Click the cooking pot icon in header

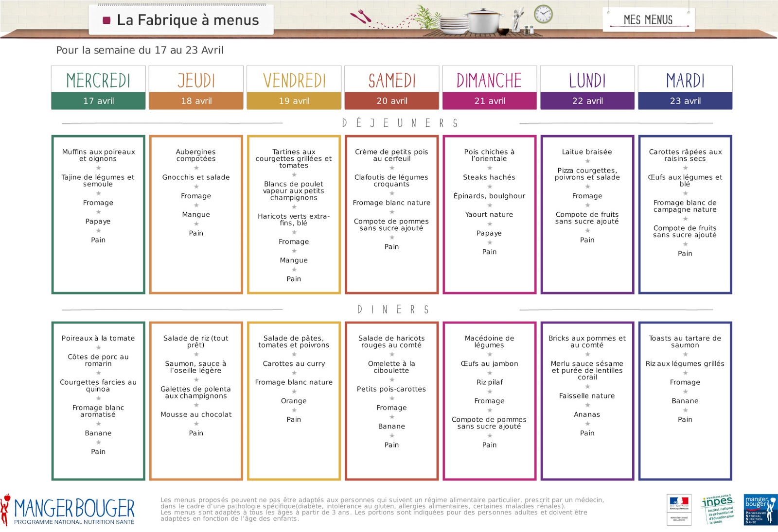tap(483, 20)
